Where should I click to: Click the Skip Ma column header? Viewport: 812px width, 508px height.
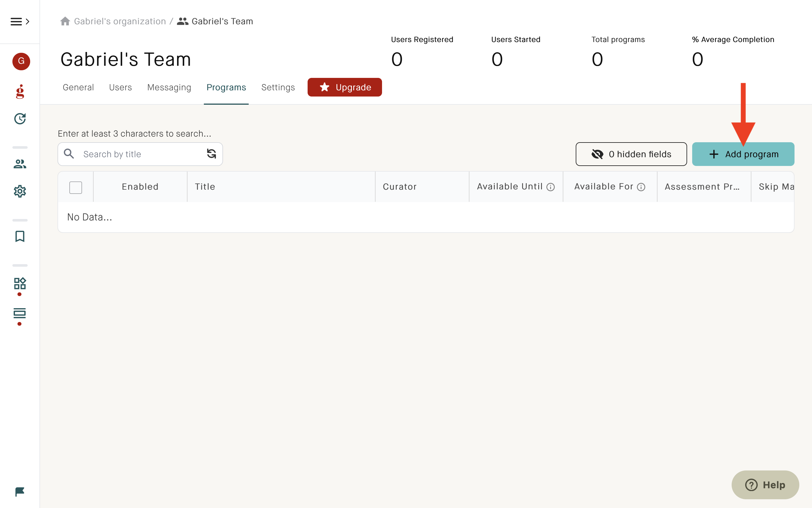(x=773, y=187)
